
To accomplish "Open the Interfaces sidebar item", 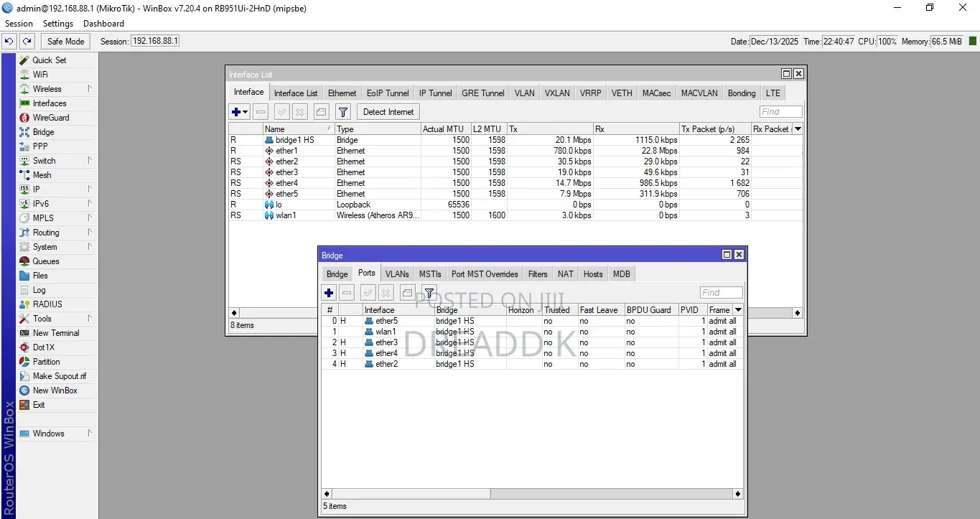I will click(x=49, y=103).
